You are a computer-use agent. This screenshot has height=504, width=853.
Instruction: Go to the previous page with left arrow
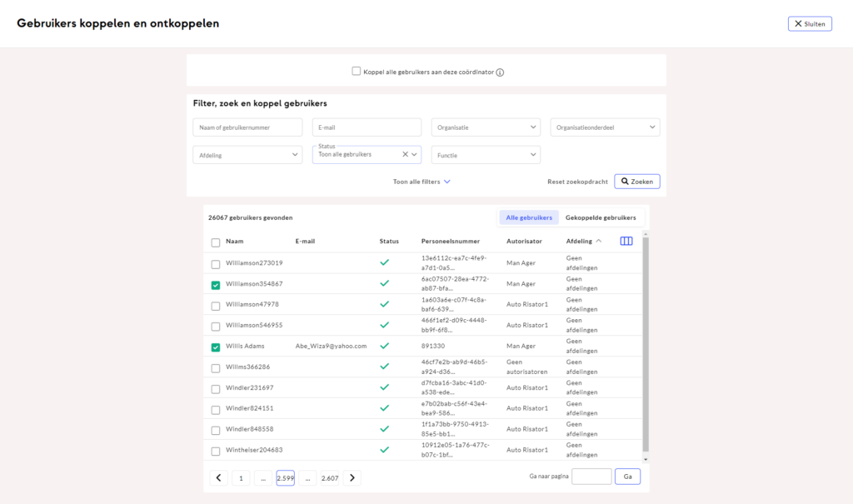[218, 477]
